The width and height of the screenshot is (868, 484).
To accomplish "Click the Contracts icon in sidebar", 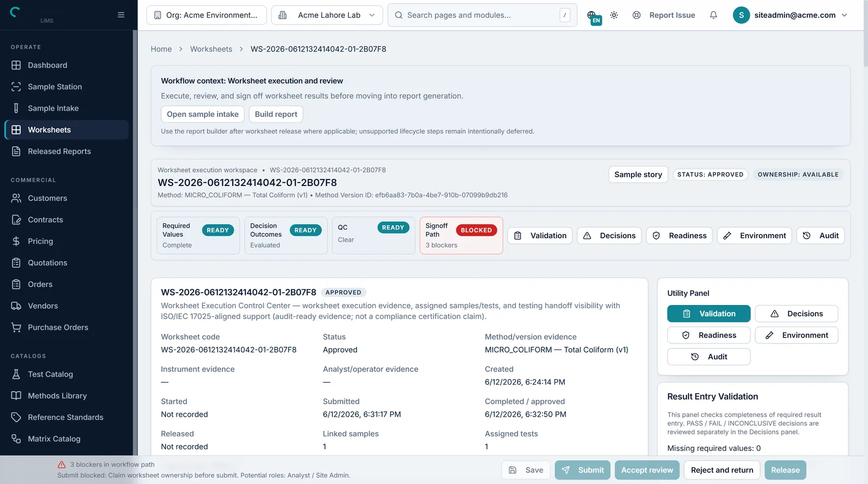I will tap(16, 220).
